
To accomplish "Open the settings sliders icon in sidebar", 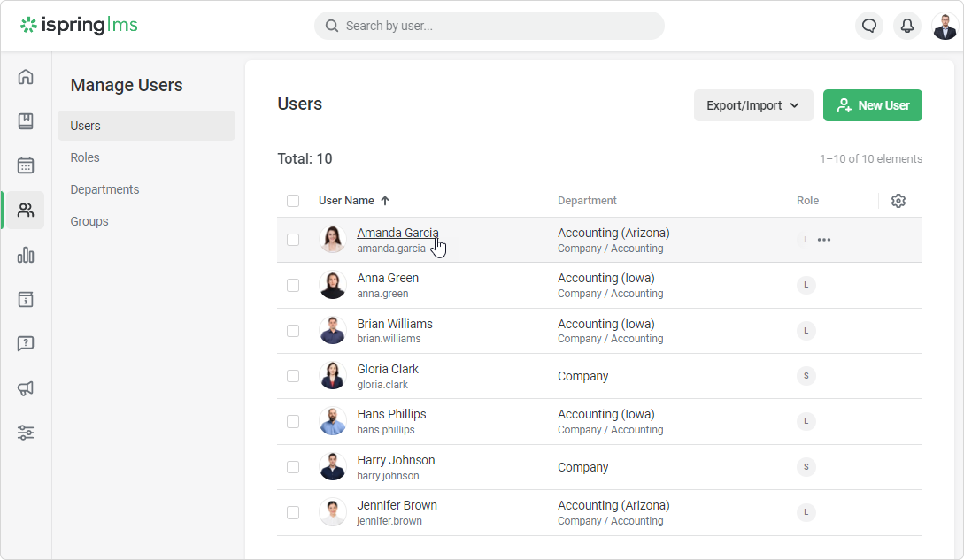I will point(26,433).
